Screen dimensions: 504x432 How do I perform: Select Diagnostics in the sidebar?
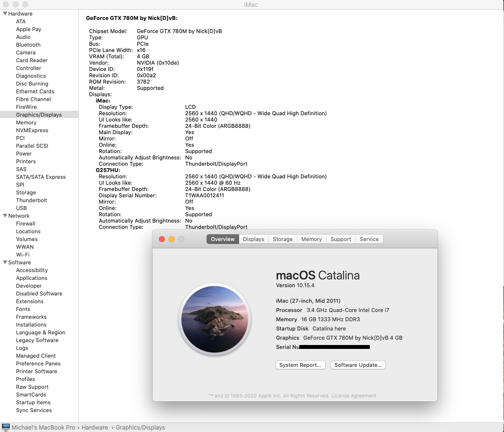(x=31, y=76)
